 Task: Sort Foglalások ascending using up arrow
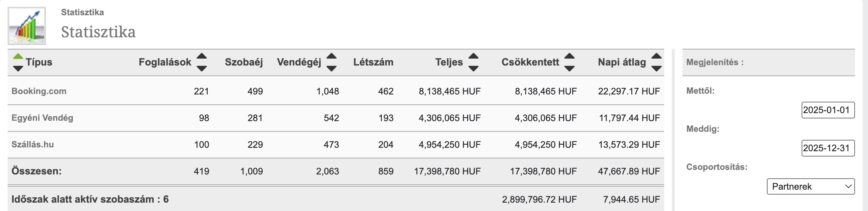tap(202, 56)
